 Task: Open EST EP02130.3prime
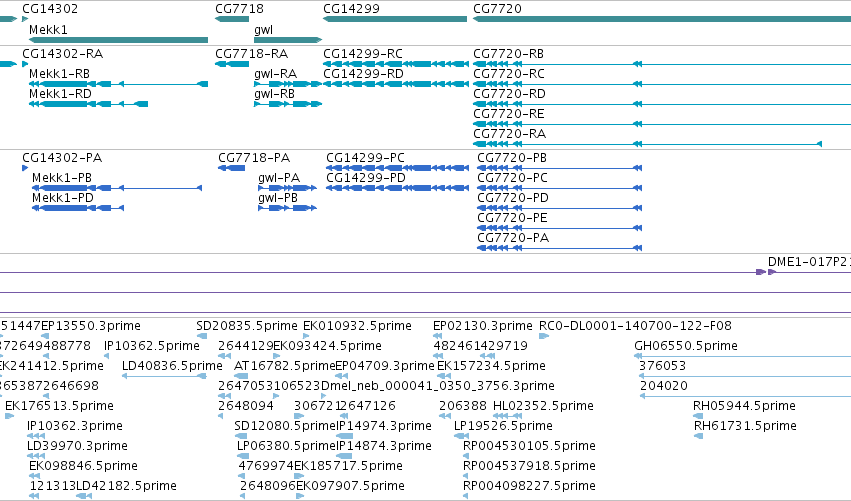pyautogui.click(x=482, y=326)
